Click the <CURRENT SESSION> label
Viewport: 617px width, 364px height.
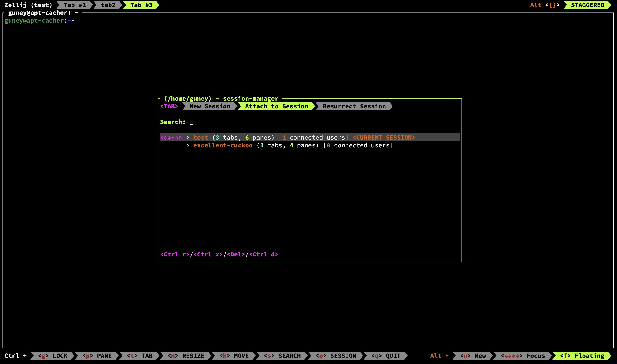384,137
